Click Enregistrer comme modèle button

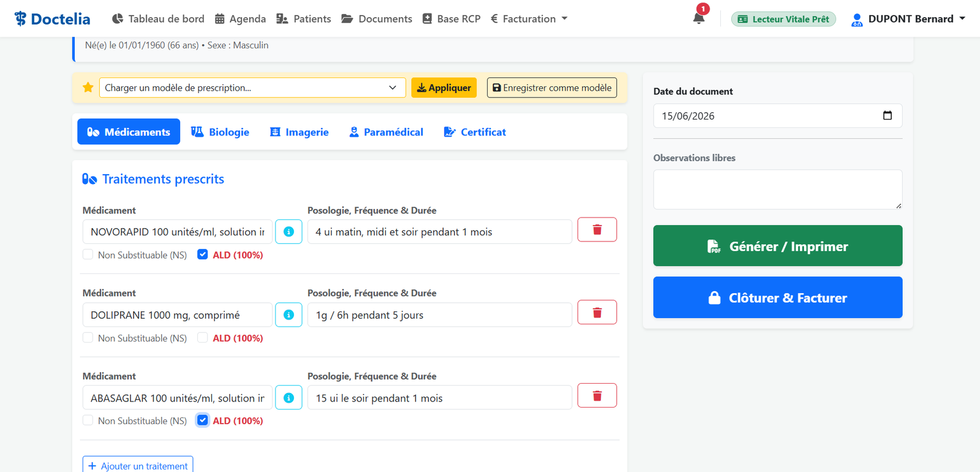pyautogui.click(x=552, y=88)
